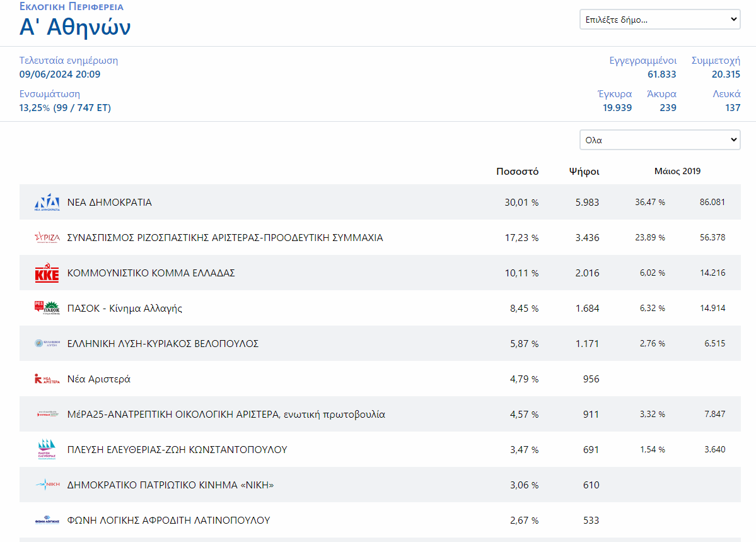The height and width of the screenshot is (542, 756).
Task: Click the Ενσωμάτωση 13,25% value
Action: click(x=65, y=108)
